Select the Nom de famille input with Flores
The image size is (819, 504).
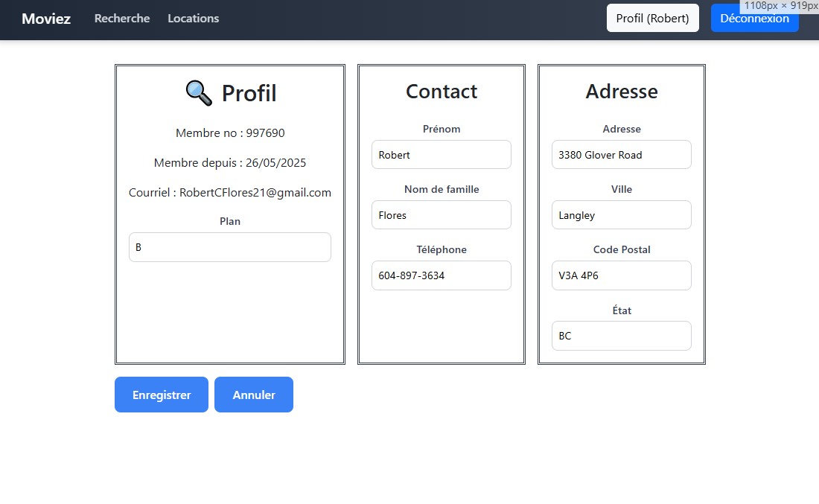(442, 215)
